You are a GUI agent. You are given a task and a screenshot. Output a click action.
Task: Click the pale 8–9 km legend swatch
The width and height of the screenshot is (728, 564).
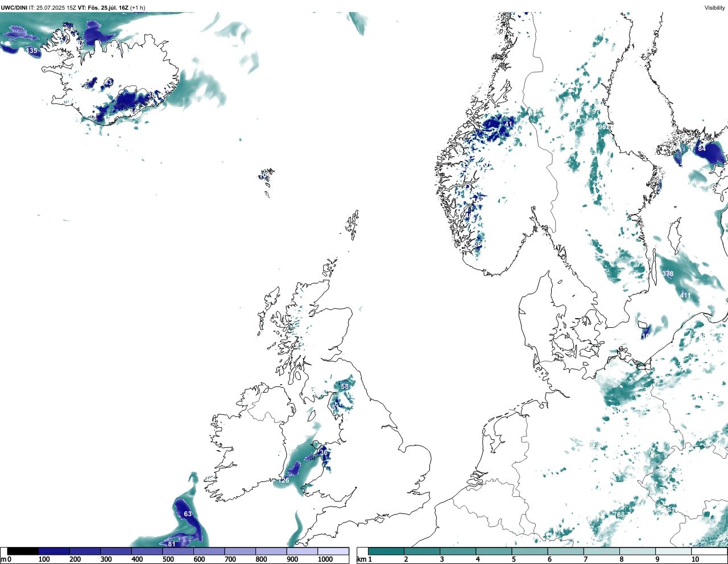[x=639, y=551]
